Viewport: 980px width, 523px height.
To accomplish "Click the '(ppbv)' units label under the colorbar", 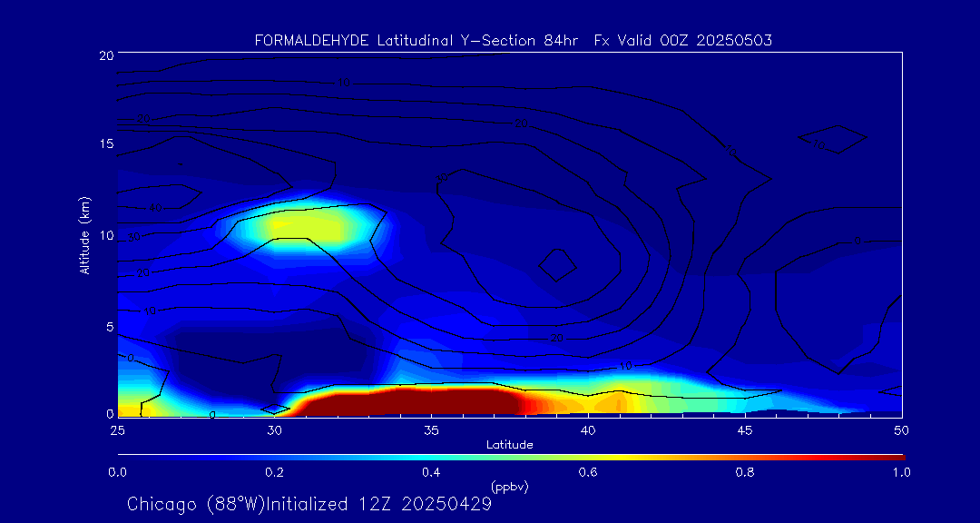I will [x=509, y=487].
